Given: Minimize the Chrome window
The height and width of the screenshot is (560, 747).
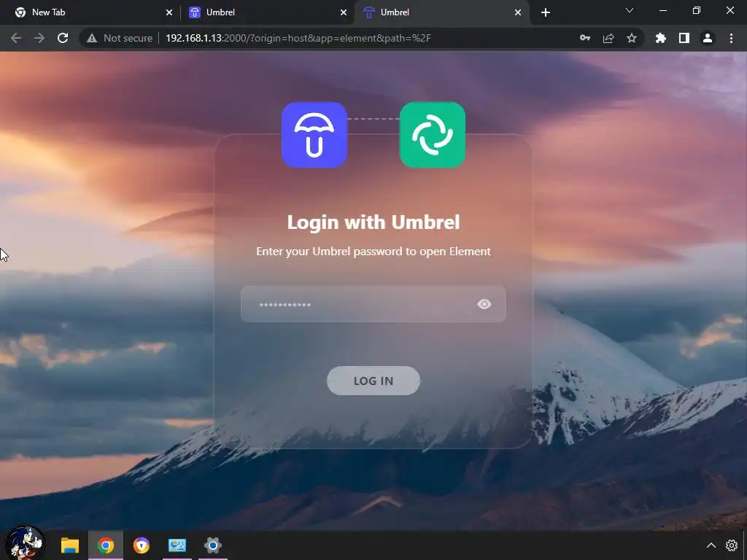Looking at the screenshot, I should click(662, 10).
